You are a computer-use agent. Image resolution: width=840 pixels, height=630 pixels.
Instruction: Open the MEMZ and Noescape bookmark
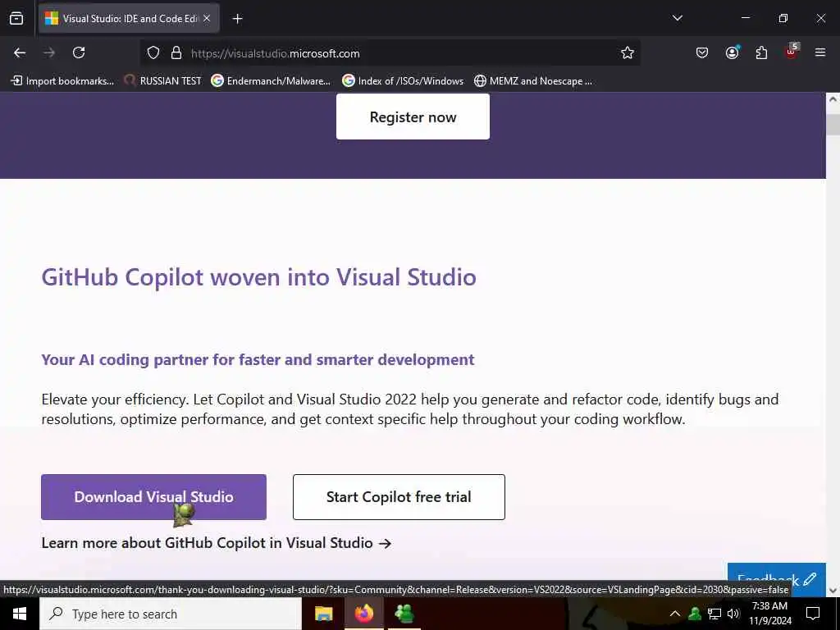coord(533,81)
